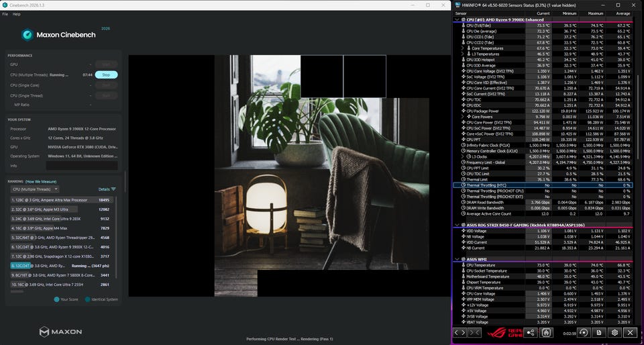
Task: Click chip icon on ASUS WMI header
Action: [464, 259]
